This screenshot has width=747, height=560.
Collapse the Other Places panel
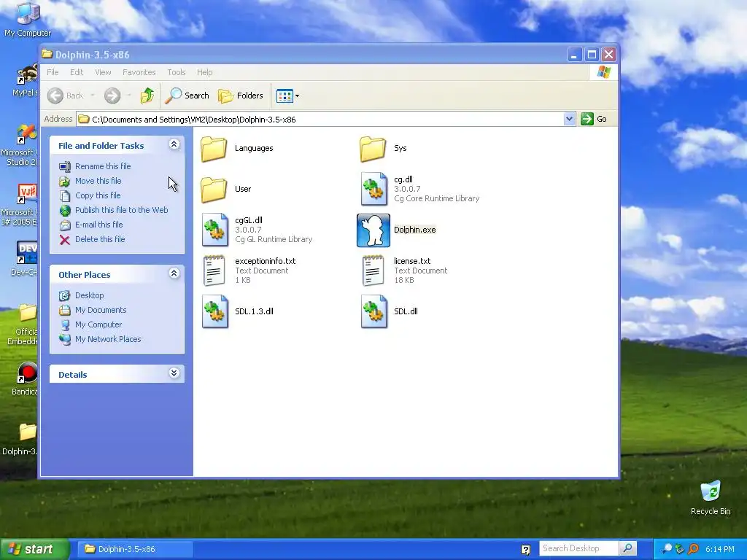(174, 273)
